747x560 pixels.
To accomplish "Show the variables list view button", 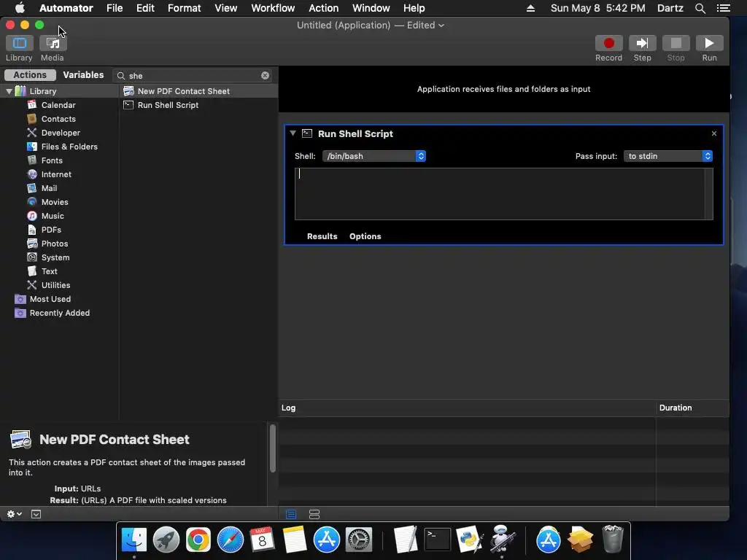I will (314, 514).
